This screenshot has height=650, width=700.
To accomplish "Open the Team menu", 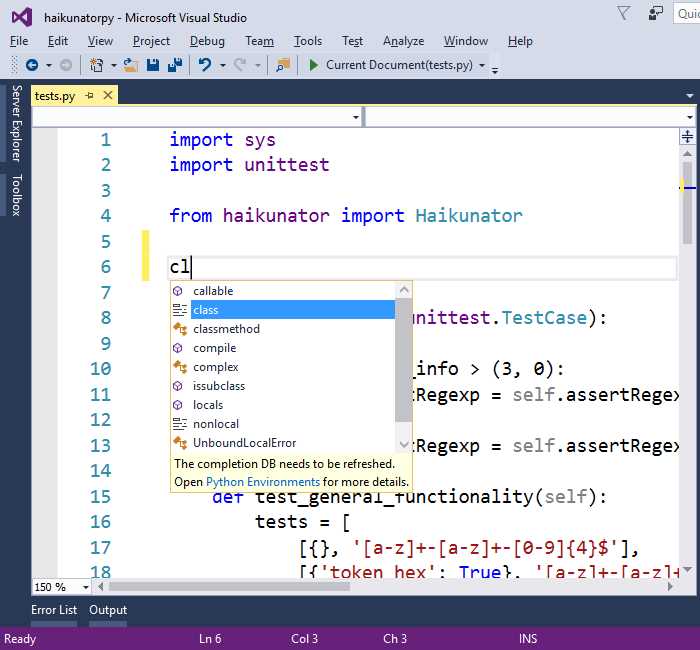I will point(259,41).
